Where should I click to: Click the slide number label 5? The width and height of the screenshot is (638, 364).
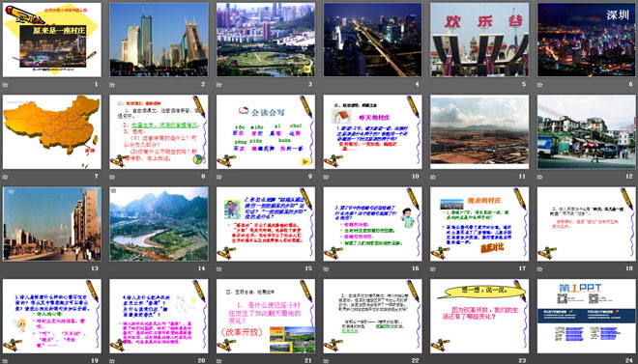(524, 85)
